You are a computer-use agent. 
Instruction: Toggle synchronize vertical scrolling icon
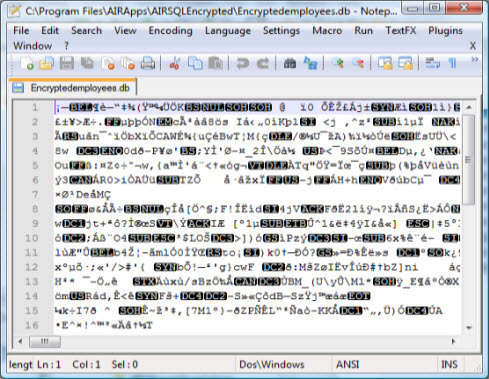pyautogui.click(x=385, y=63)
